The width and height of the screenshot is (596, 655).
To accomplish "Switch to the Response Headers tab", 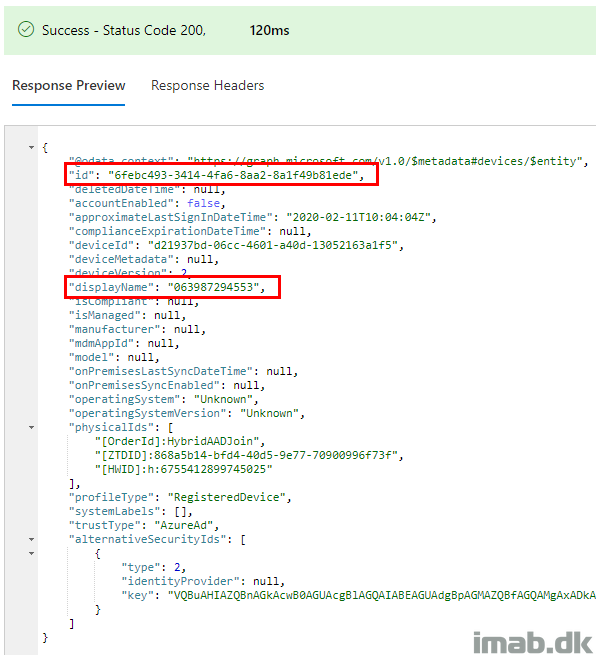I will click(x=208, y=85).
